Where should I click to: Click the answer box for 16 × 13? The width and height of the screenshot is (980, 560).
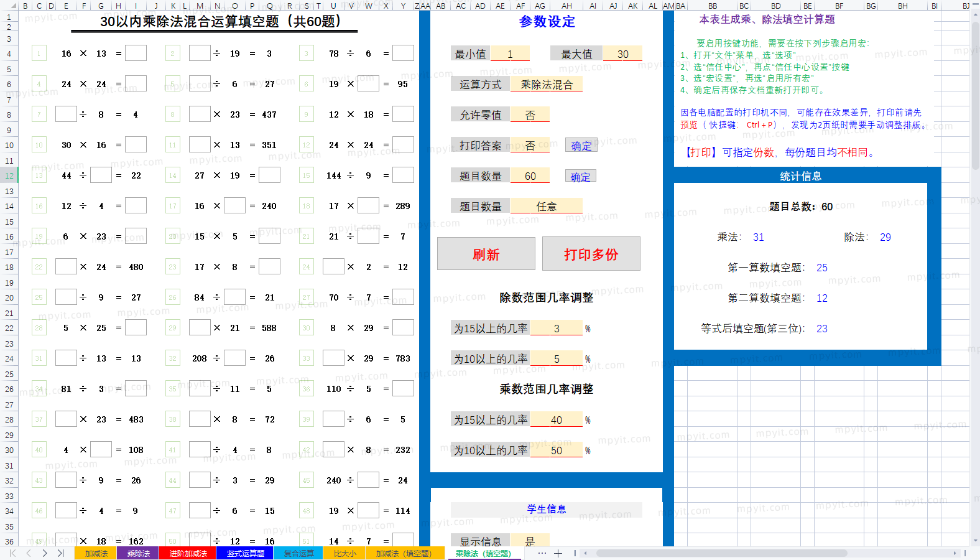(x=136, y=53)
